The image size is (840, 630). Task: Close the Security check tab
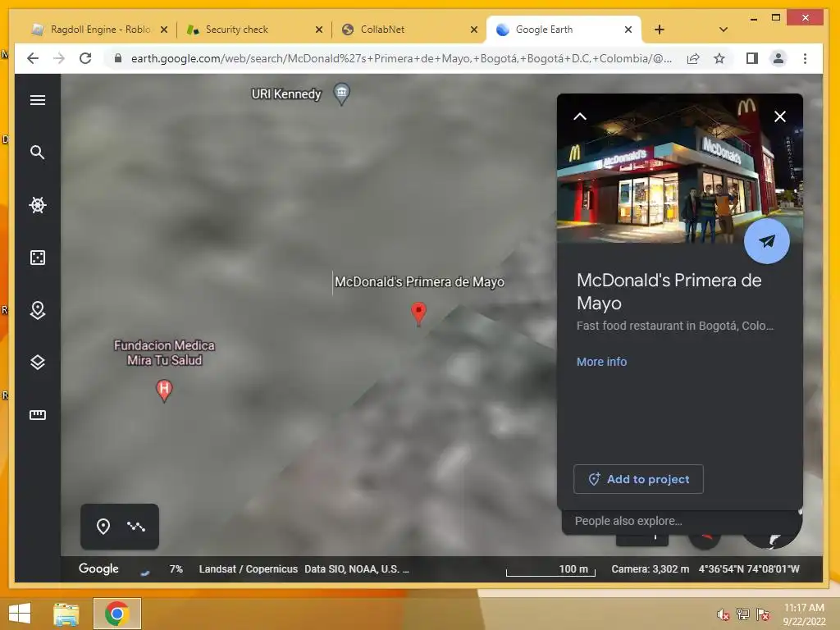(319, 30)
